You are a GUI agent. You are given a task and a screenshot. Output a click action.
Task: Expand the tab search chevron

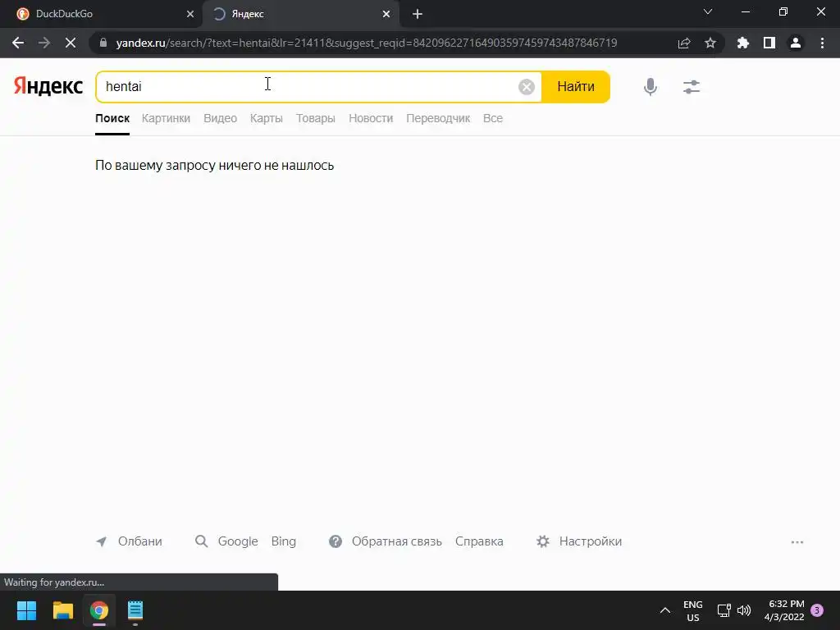point(708,11)
